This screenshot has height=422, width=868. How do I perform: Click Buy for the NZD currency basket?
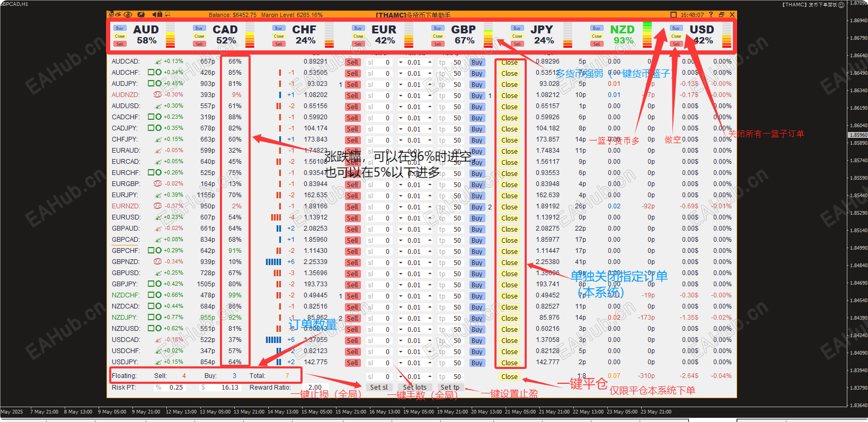click(597, 28)
